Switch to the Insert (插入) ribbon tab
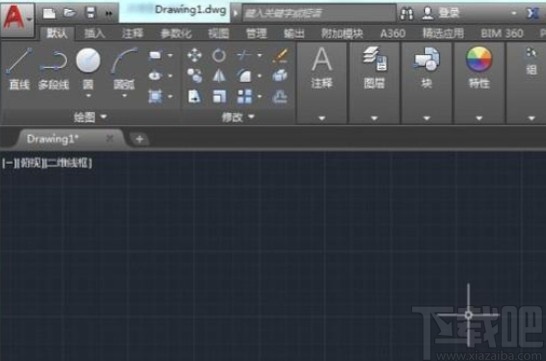Image resolution: width=546 pixels, height=361 pixels. click(x=95, y=33)
